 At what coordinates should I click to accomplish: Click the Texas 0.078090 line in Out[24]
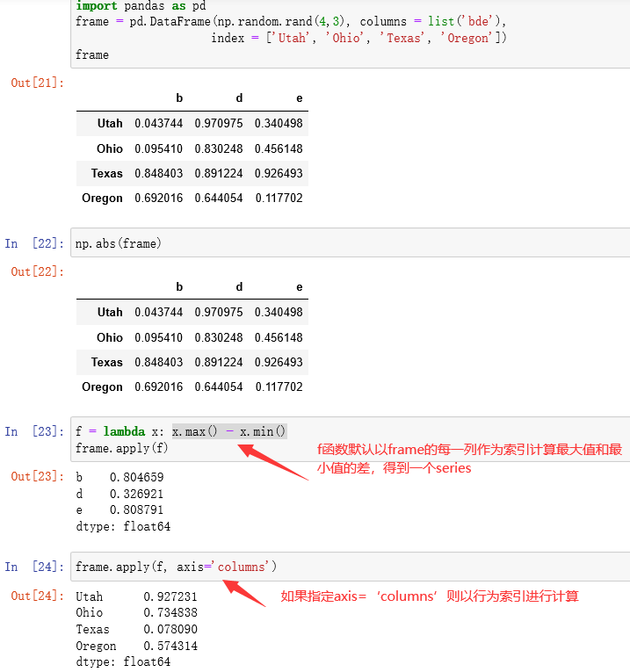[137, 629]
